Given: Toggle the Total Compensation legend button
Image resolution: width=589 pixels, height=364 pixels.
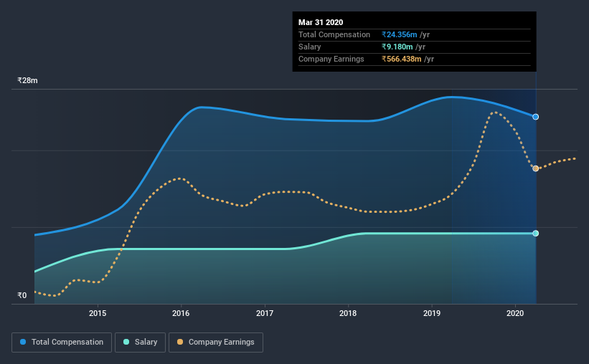Looking at the screenshot, I should [x=62, y=343].
